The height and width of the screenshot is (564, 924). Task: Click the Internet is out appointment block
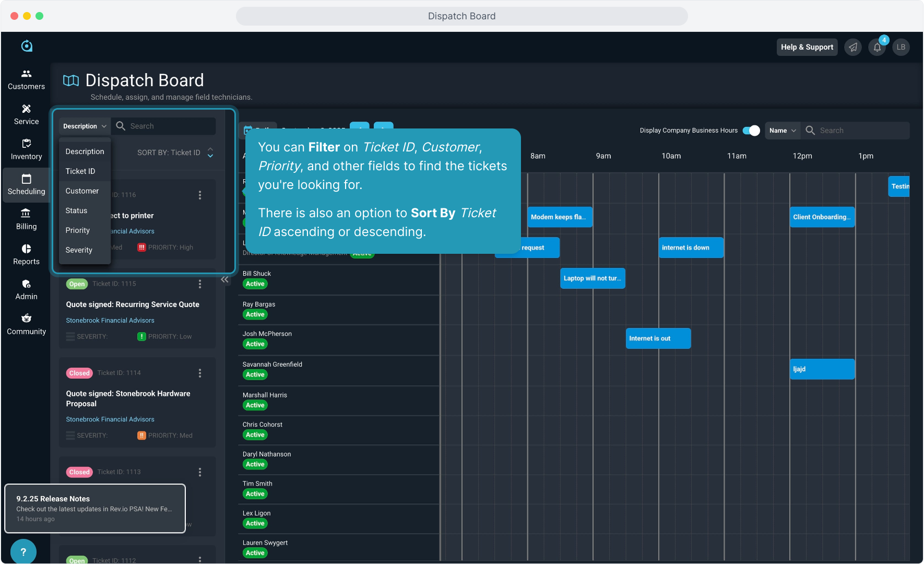(x=658, y=338)
